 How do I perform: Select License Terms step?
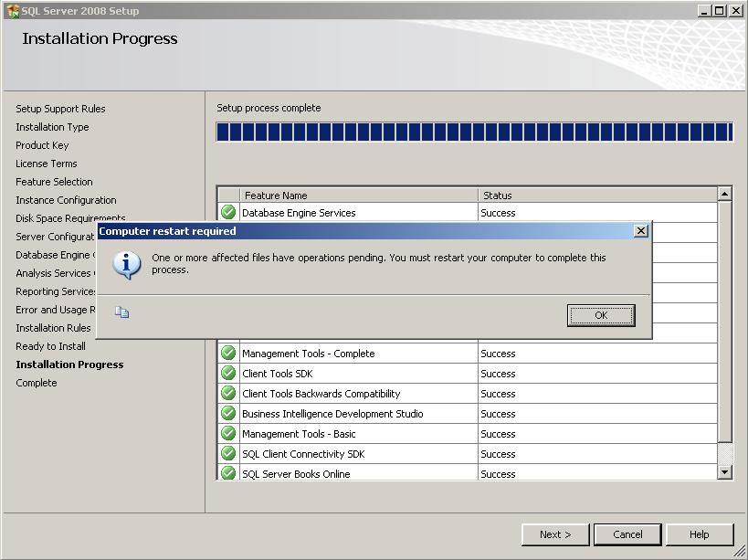[47, 164]
